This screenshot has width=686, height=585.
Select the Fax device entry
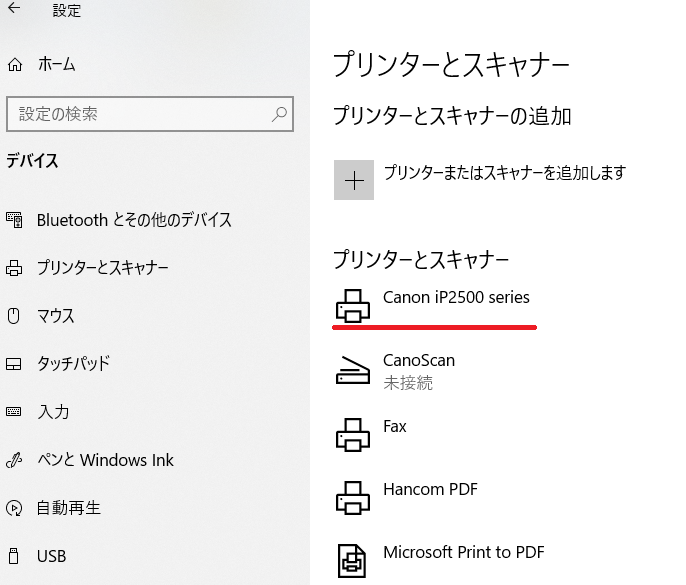click(395, 427)
